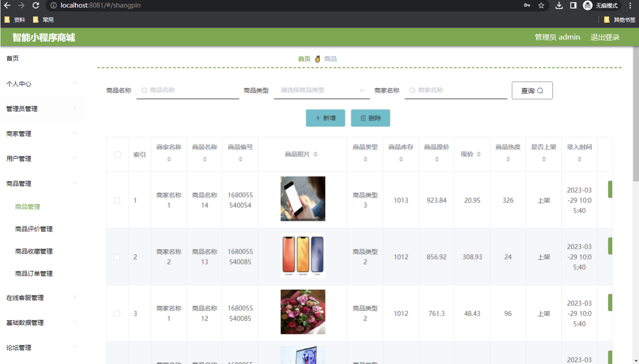Focus the 商家名称 search field
The image size is (639, 364).
tap(456, 90)
